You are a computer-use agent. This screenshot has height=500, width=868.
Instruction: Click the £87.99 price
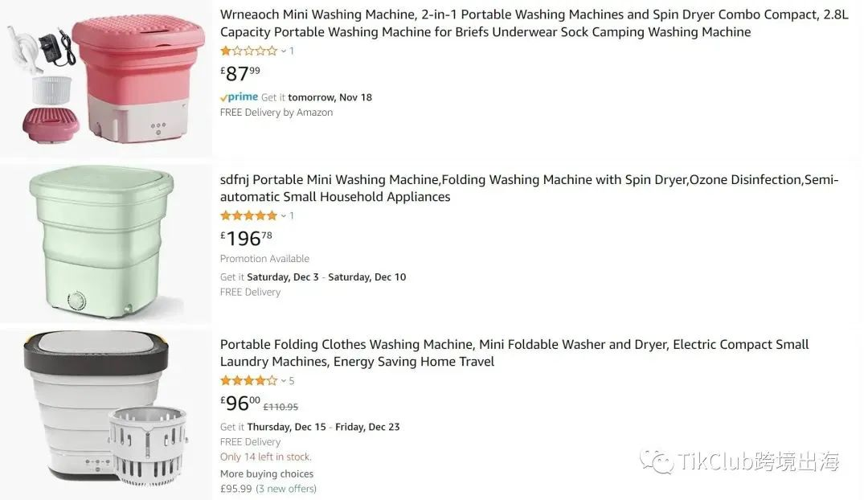240,74
